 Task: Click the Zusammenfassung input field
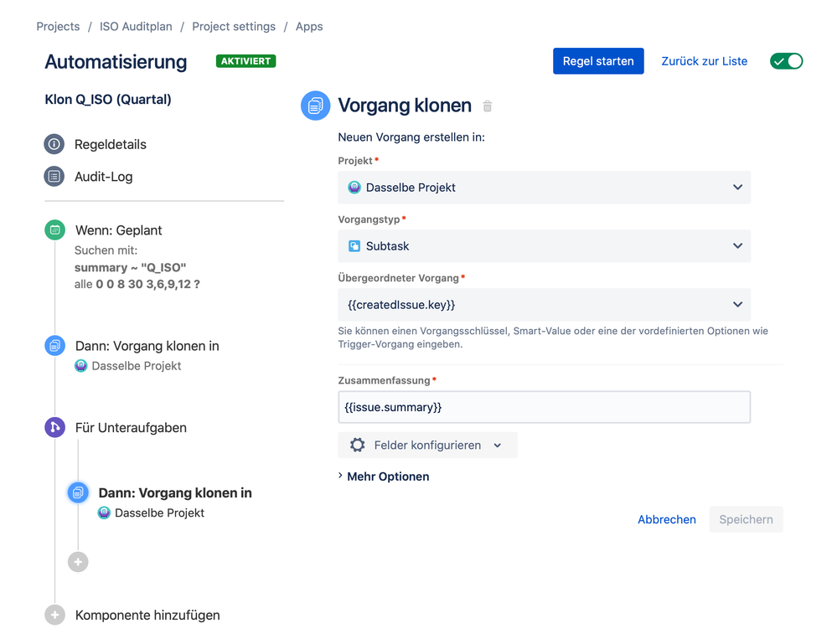click(x=544, y=407)
